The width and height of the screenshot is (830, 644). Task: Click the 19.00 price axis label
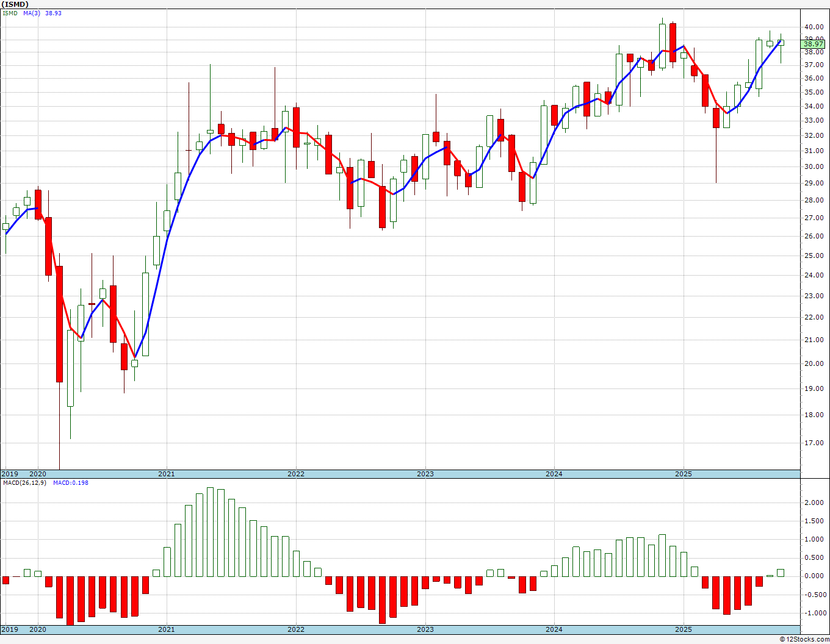click(x=814, y=388)
